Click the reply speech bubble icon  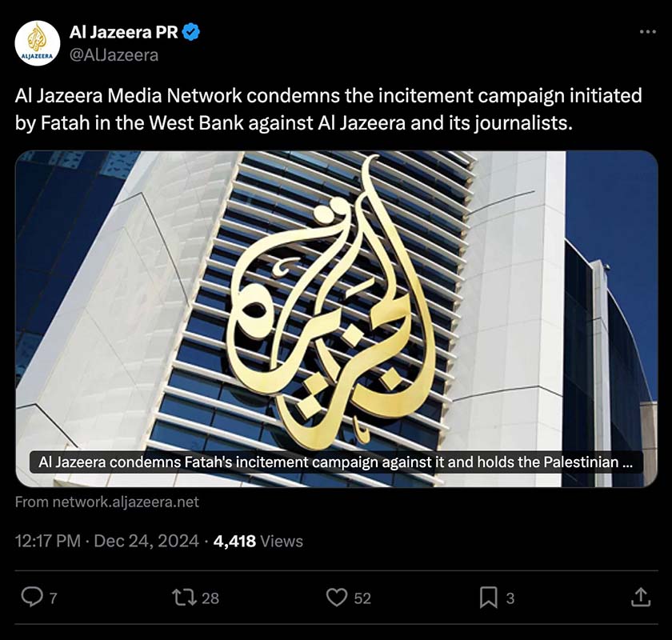click(x=32, y=597)
